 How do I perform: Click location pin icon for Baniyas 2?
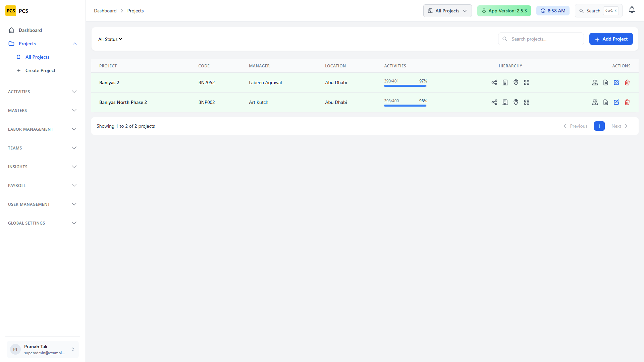point(516,82)
